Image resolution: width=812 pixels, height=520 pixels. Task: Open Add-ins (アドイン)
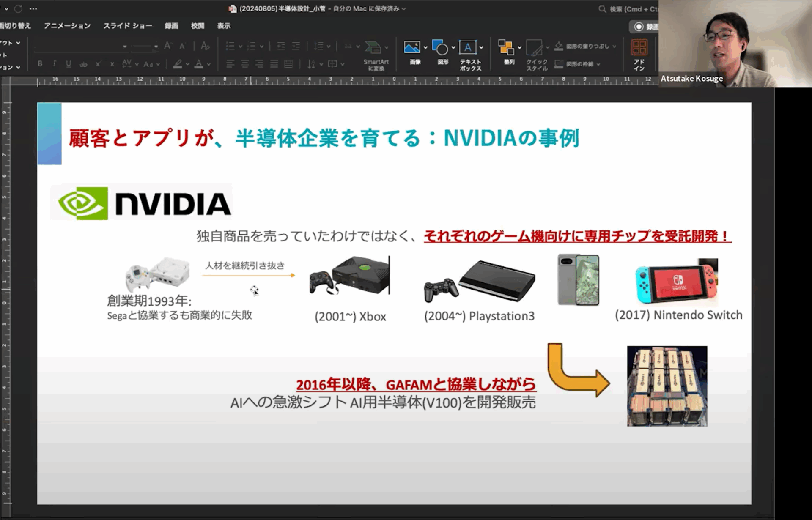tap(639, 55)
